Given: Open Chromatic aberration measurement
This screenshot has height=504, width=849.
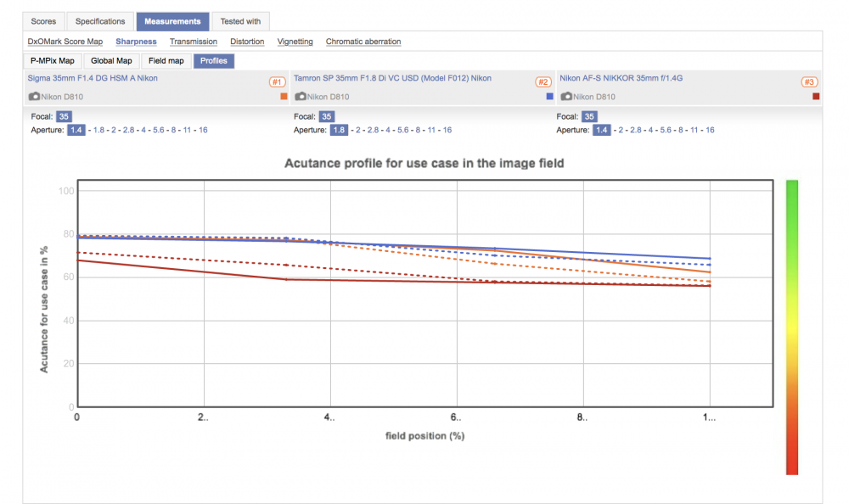Looking at the screenshot, I should (363, 41).
